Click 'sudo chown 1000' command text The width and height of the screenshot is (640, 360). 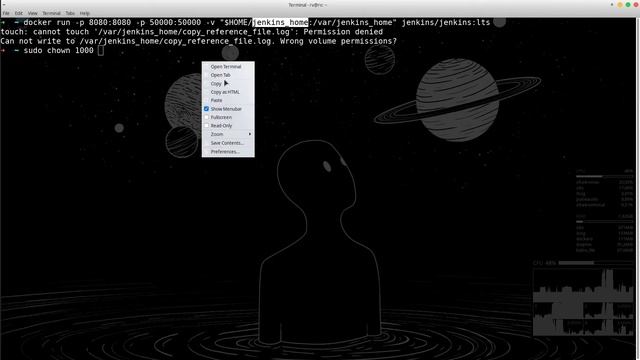[x=58, y=51]
